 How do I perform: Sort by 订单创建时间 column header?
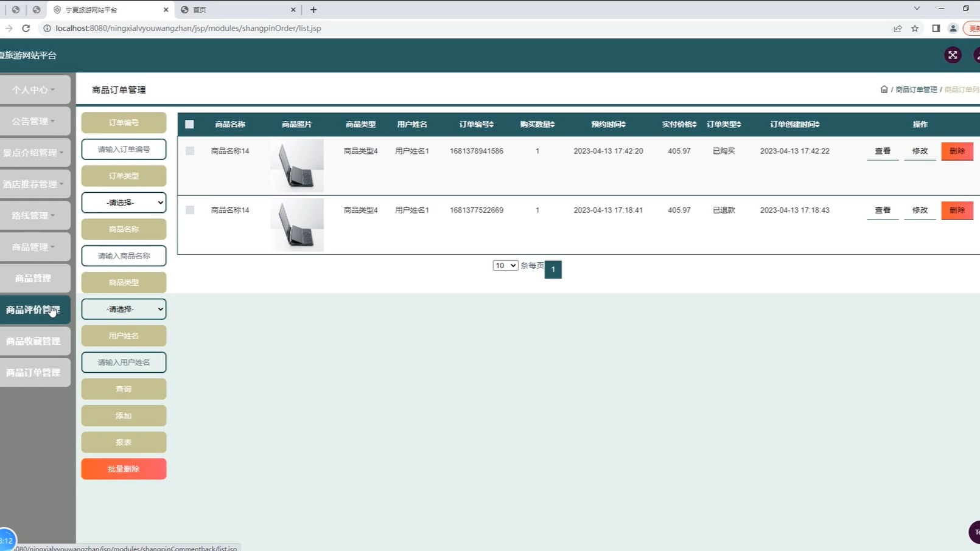(795, 124)
